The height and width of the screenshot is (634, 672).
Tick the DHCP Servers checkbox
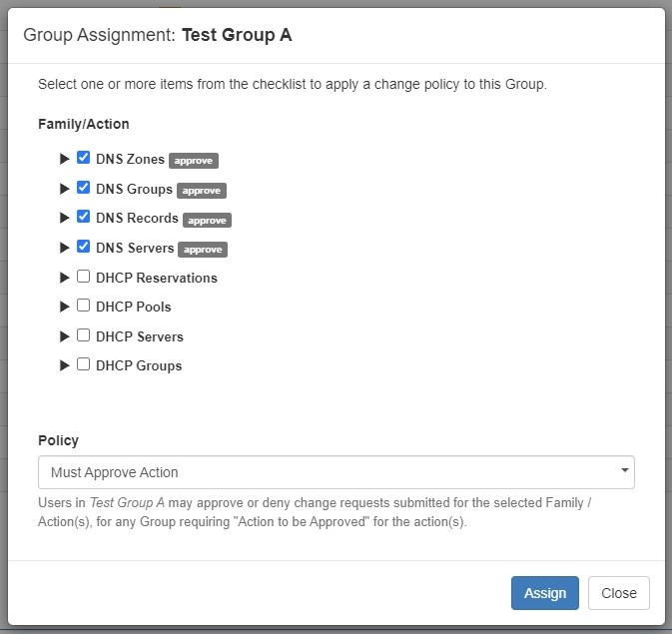tap(84, 335)
